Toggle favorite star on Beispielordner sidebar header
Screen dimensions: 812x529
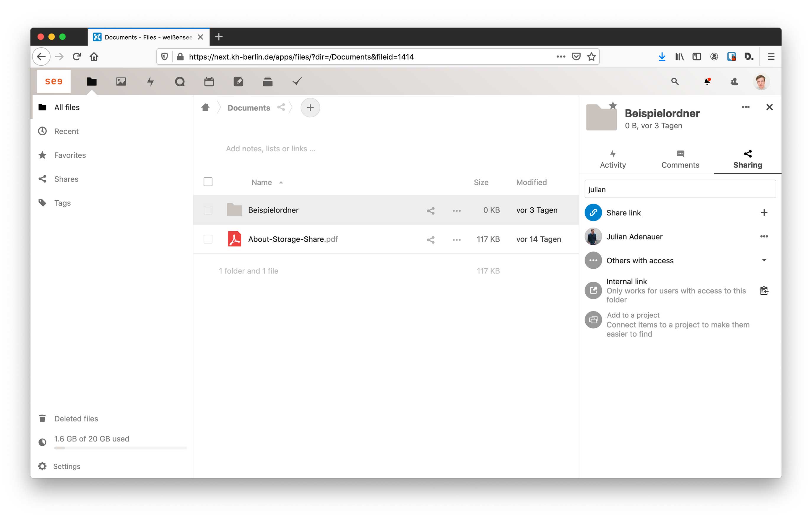click(613, 106)
